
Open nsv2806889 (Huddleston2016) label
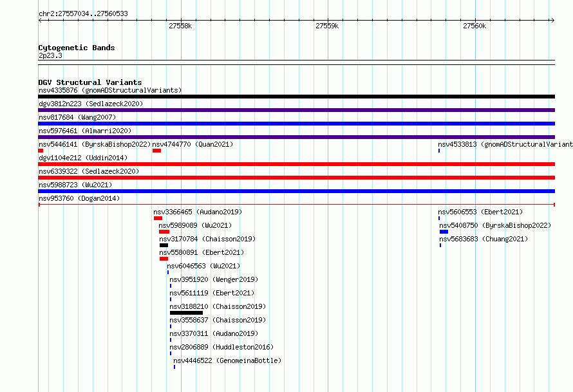click(x=221, y=347)
